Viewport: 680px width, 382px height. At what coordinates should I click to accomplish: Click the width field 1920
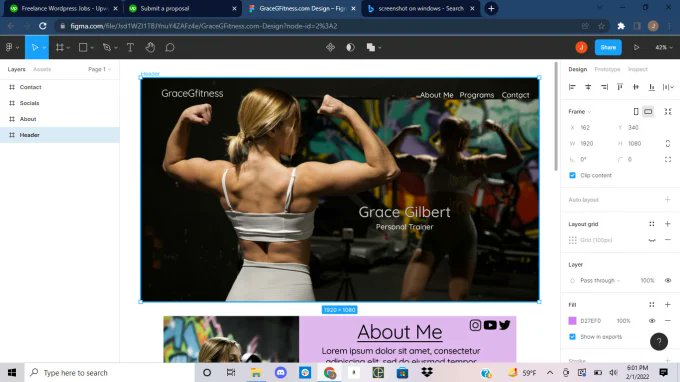[x=591, y=144]
